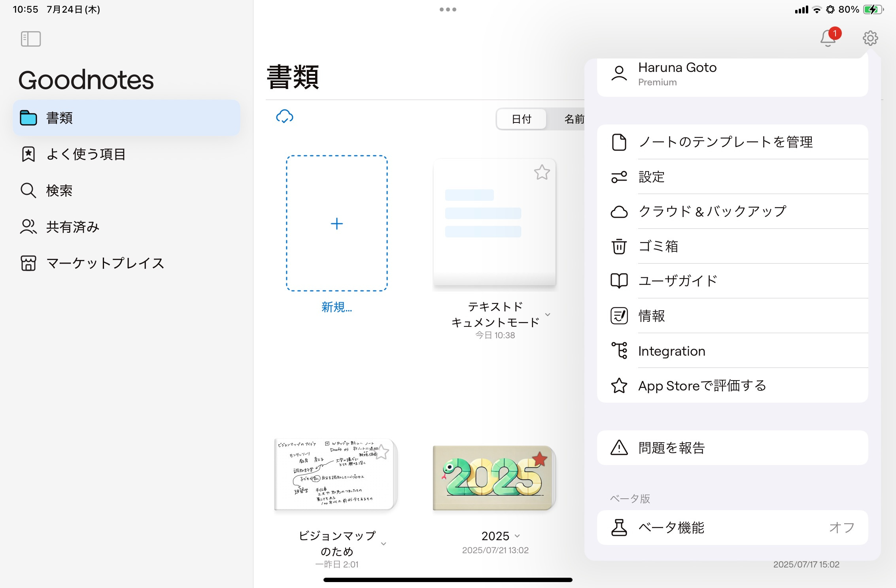Expand chevron next to ビジョンマップのため title
The height and width of the screenshot is (588, 896).
click(384, 544)
